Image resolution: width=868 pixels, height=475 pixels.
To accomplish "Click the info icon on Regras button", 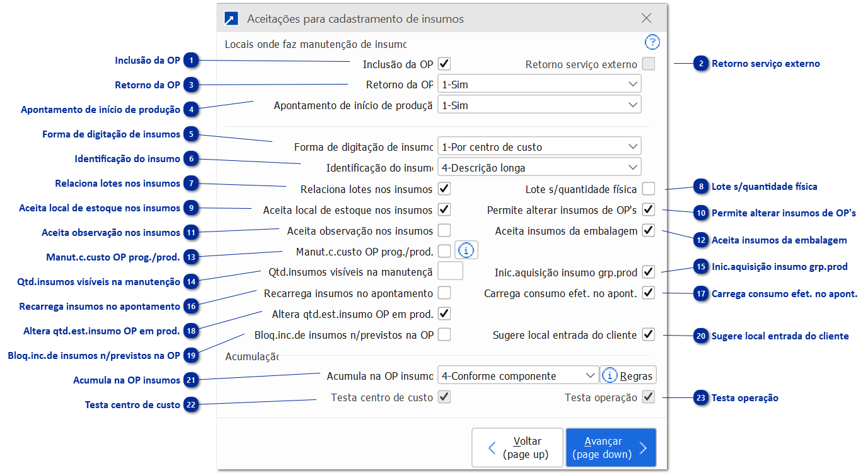I will [x=610, y=375].
